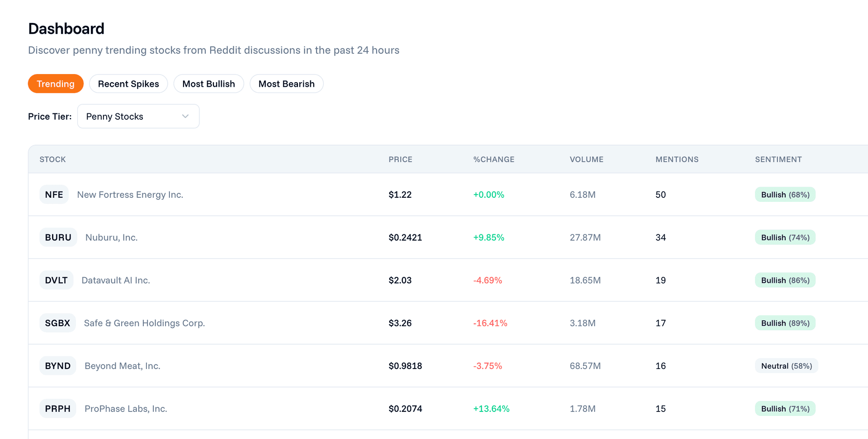This screenshot has width=868, height=439.
Task: Click the SGBX ticker badge
Action: tap(57, 322)
